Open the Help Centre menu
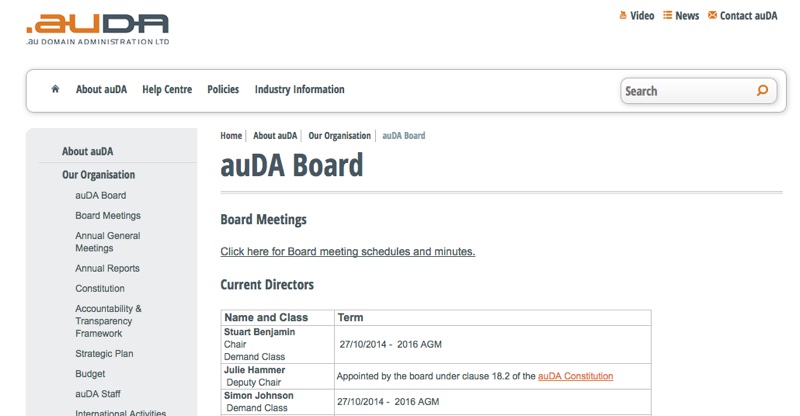 pos(167,89)
